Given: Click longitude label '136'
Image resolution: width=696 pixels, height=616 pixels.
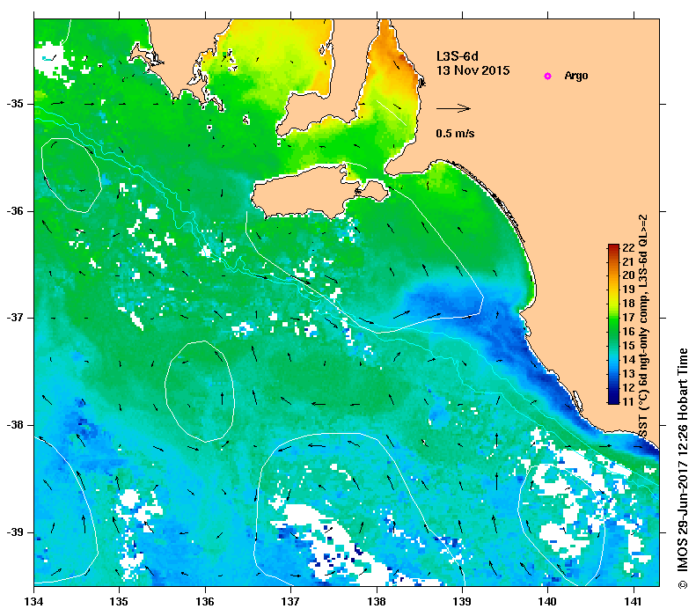Looking at the screenshot, I should [x=205, y=602].
